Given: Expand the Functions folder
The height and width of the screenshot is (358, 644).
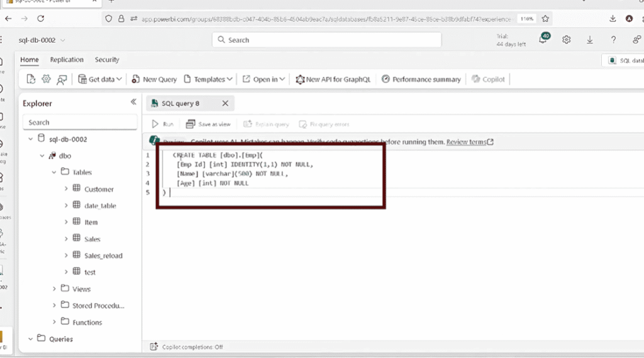Looking at the screenshot, I should click(54, 322).
